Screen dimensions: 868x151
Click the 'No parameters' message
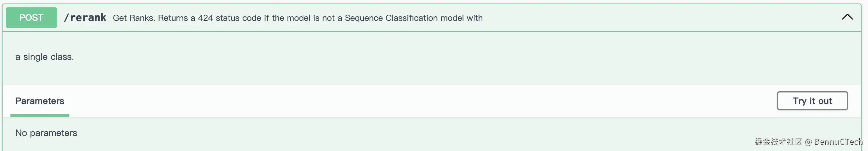coord(46,133)
